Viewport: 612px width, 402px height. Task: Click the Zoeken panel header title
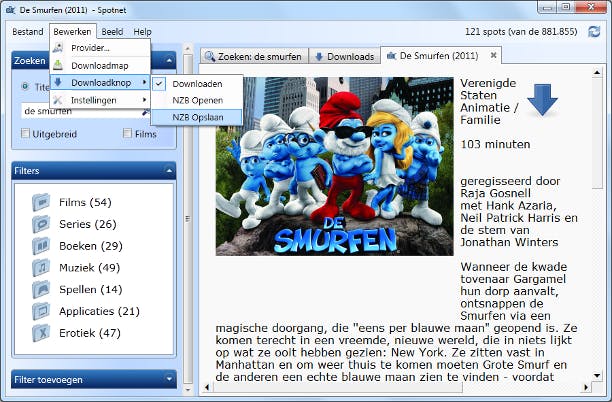[x=30, y=60]
